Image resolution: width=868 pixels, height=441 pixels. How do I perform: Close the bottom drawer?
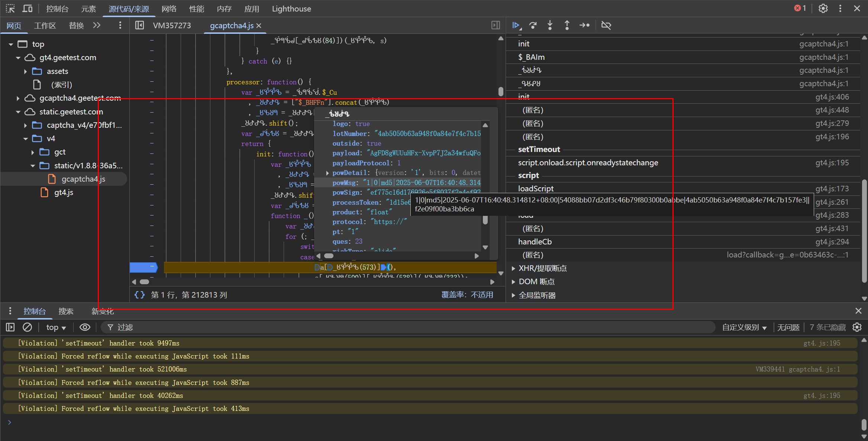[x=858, y=311]
